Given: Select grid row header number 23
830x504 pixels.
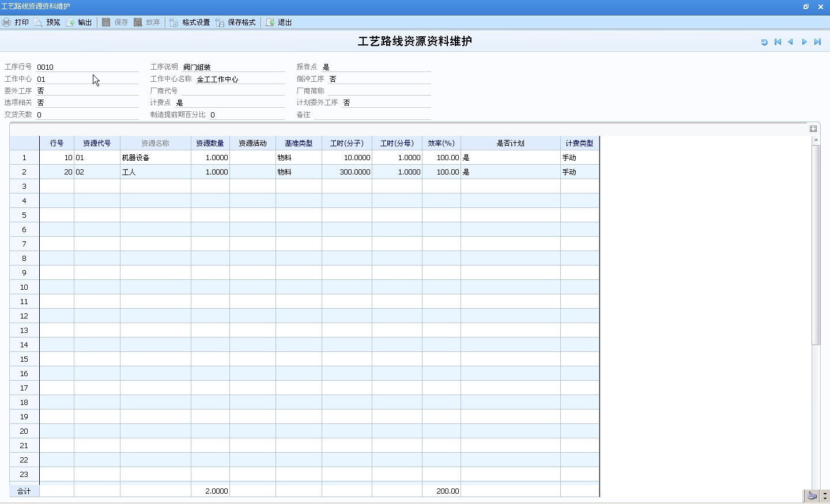Looking at the screenshot, I should point(24,475).
